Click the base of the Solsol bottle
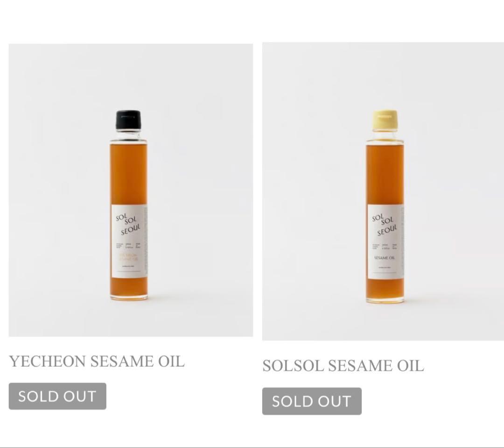This screenshot has height=448, width=504. tap(385, 297)
